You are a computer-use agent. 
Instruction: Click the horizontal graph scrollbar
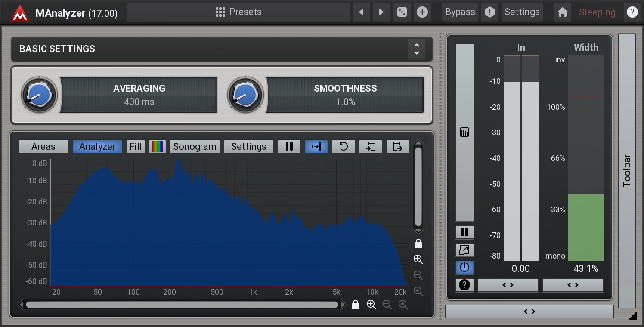point(182,305)
